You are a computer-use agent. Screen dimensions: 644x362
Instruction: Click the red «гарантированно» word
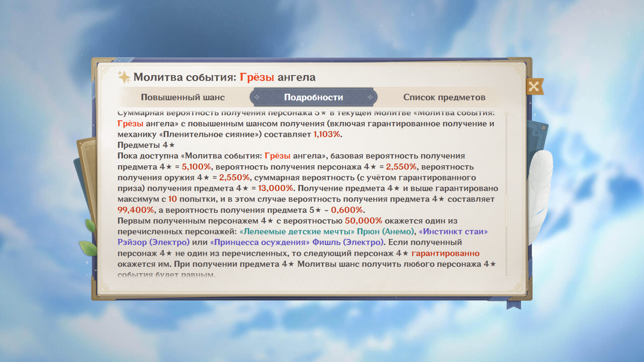[445, 253]
